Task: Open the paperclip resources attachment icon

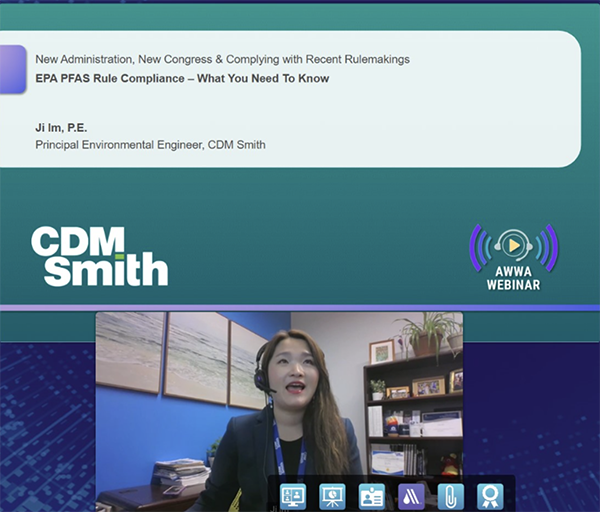Action: [x=451, y=496]
